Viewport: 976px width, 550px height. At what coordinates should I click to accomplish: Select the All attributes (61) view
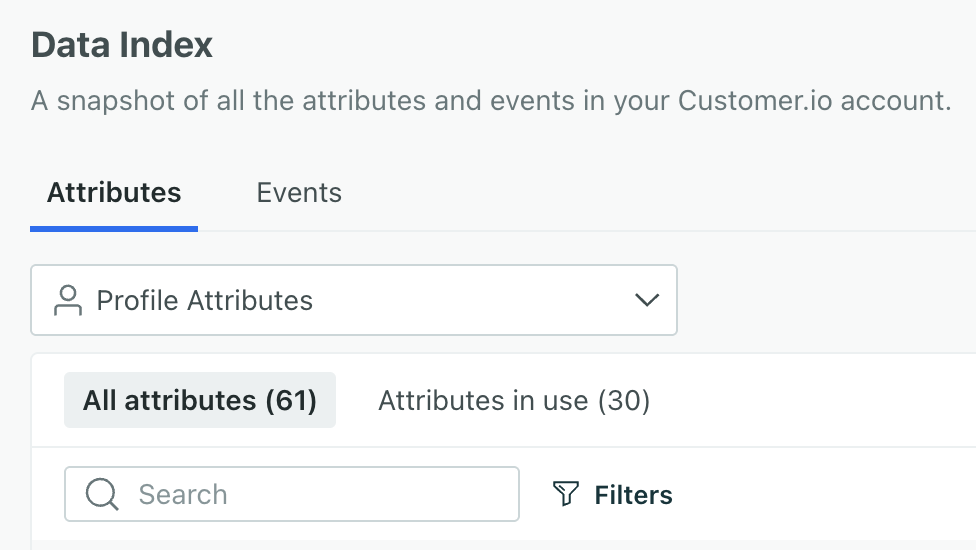tap(200, 401)
